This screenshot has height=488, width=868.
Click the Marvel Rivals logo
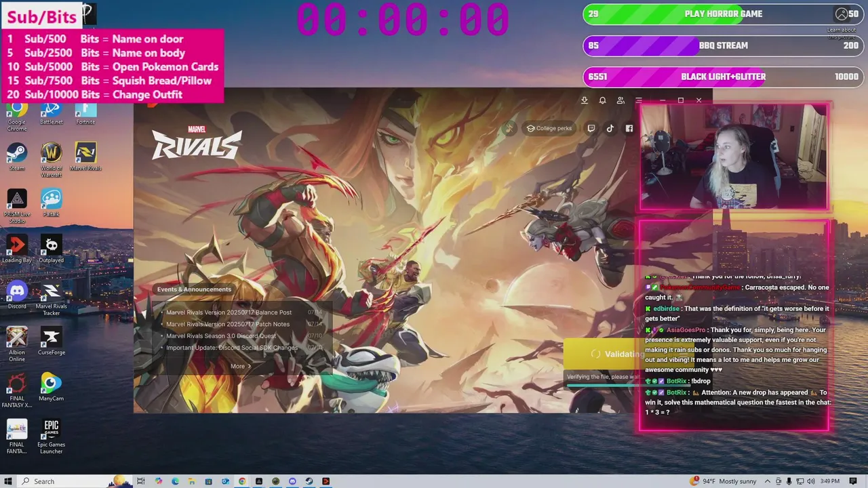coord(197,142)
